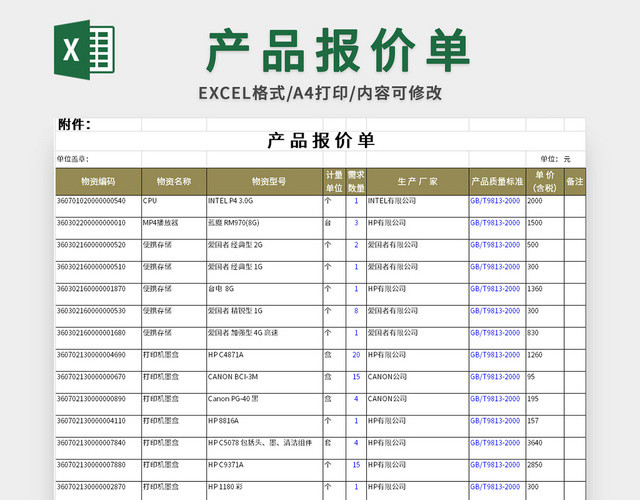Screen dimensions: 640x500
Task: Select code cell 36030216000000510
Action: [98, 272]
